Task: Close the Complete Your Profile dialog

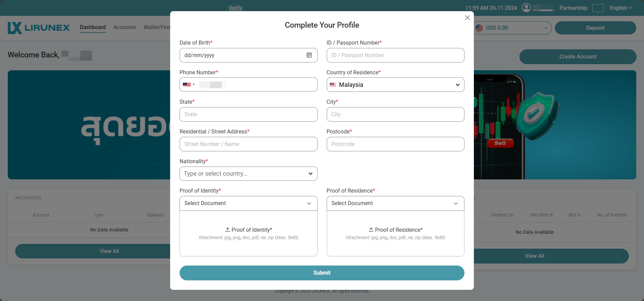Action: pos(467,18)
